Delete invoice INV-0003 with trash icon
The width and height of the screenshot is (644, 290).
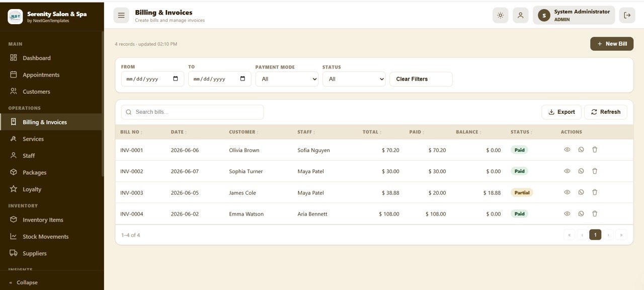coord(595,192)
